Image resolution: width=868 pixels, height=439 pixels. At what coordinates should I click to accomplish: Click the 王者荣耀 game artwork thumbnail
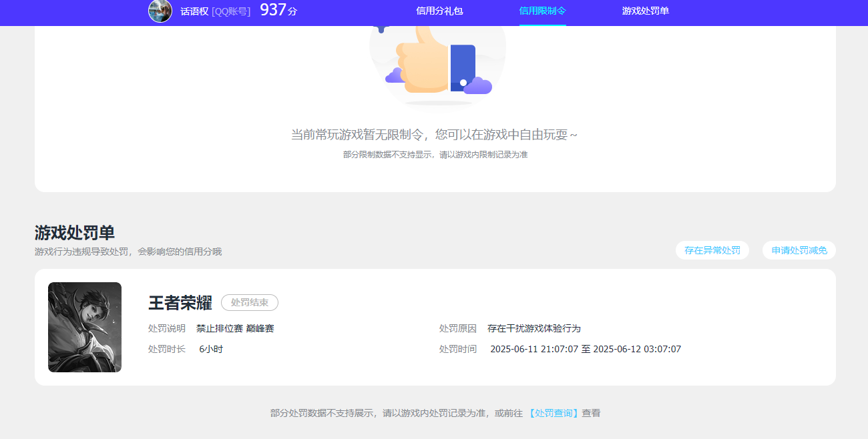pyautogui.click(x=85, y=327)
